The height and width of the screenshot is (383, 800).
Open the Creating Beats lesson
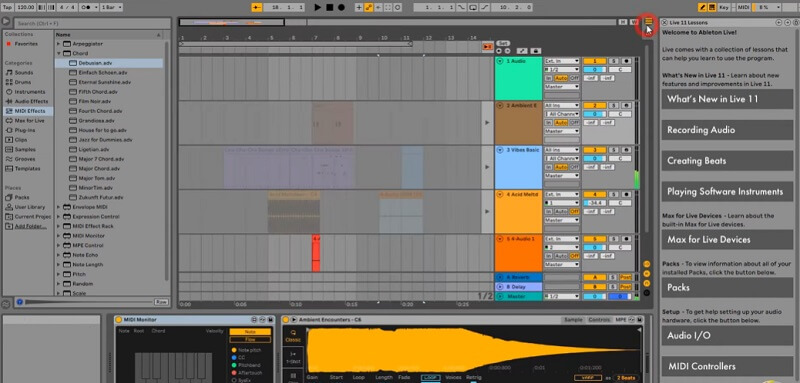[727, 161]
